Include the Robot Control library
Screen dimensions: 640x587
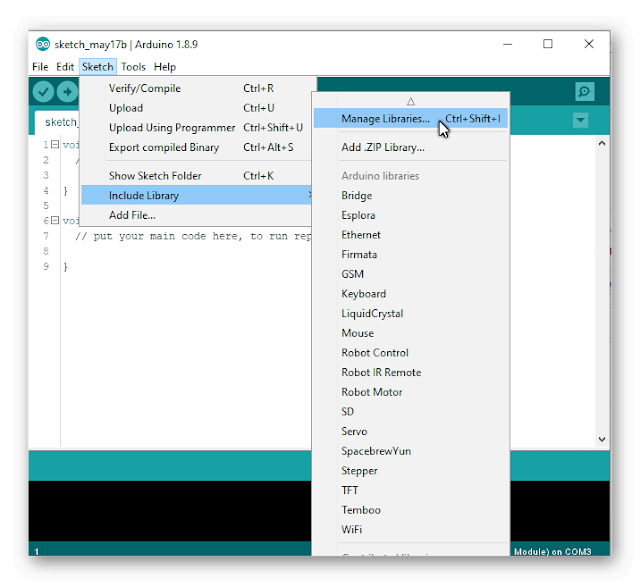tap(410, 352)
